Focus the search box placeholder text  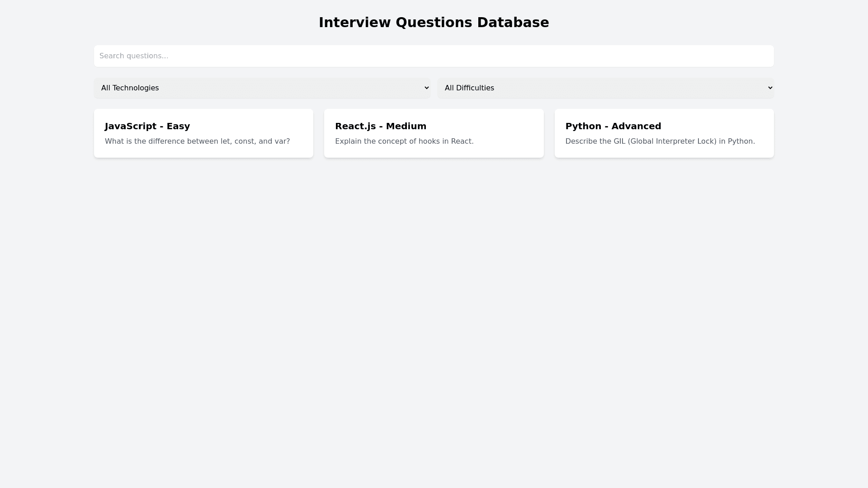click(134, 56)
